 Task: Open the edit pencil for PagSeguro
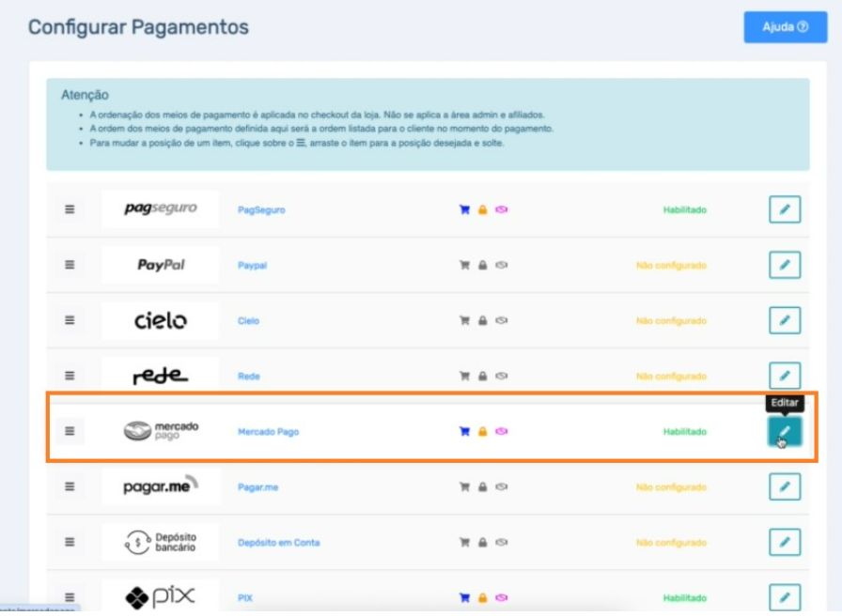(785, 209)
